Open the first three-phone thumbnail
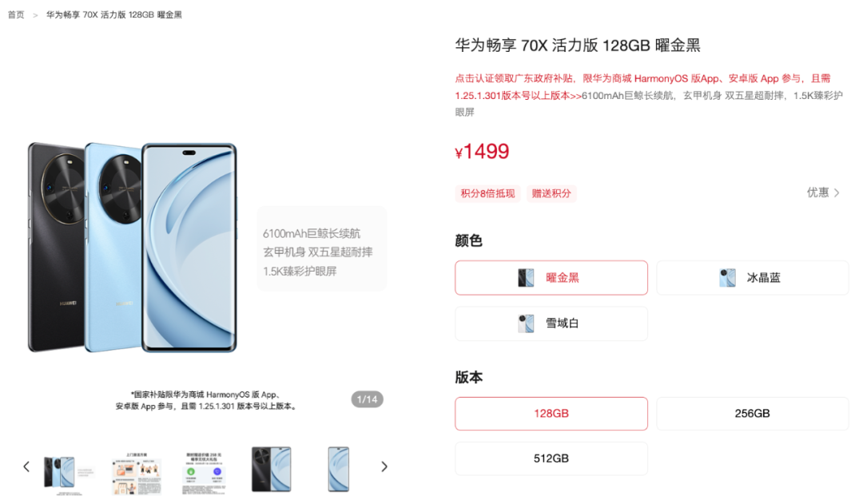Viewport: 863px width, 504px height. 68,472
